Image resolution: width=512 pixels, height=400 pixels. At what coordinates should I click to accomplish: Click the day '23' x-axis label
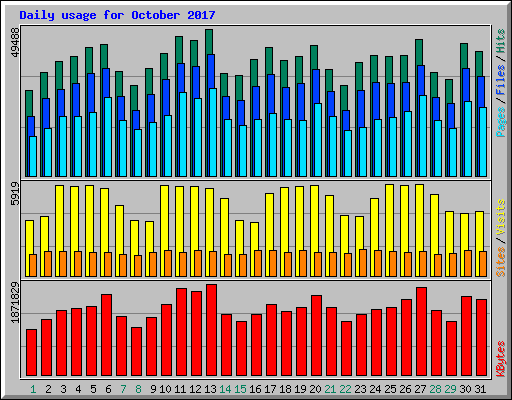pos(360,389)
